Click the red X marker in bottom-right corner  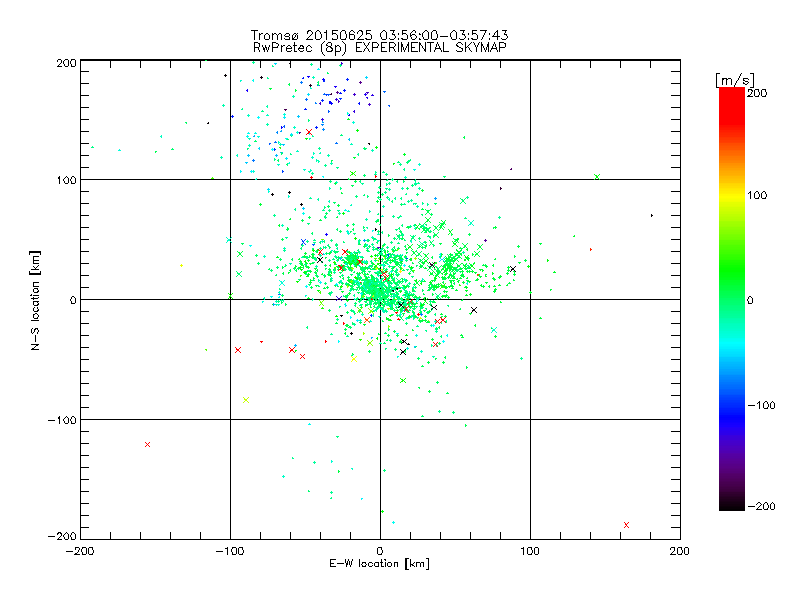pos(627,525)
